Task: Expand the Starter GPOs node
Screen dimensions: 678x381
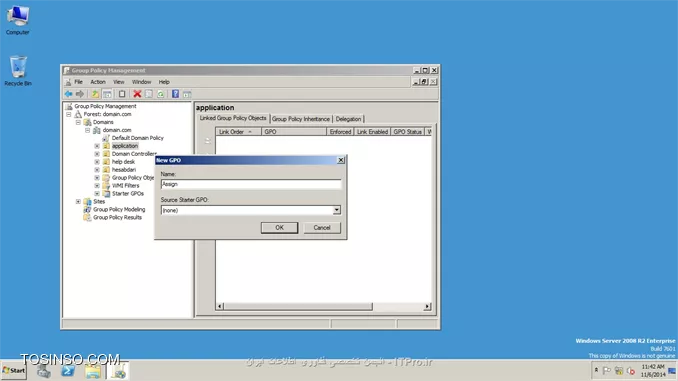Action: (x=97, y=194)
